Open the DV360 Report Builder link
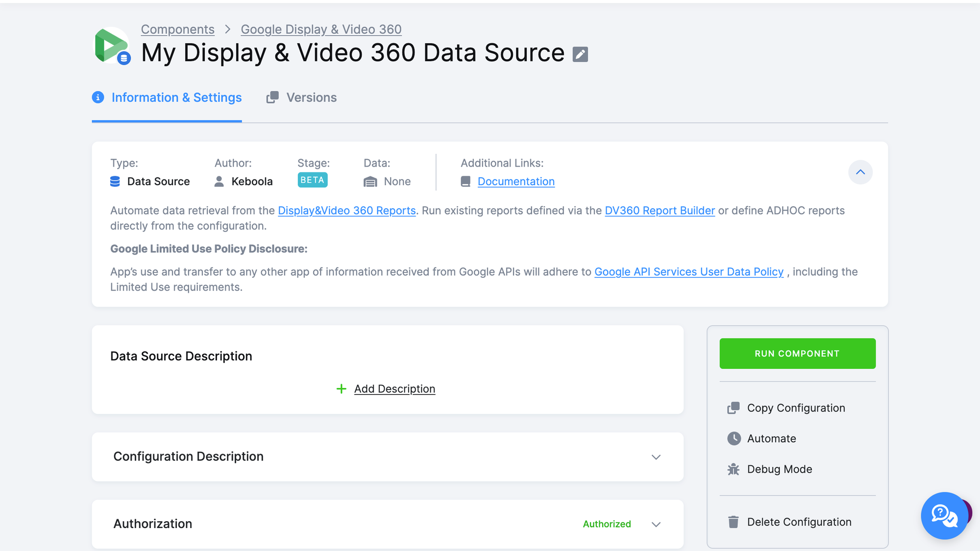The image size is (980, 551). pyautogui.click(x=660, y=210)
